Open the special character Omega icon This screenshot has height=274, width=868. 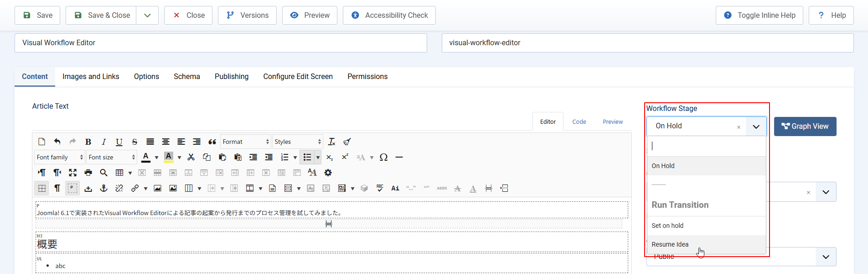(x=383, y=158)
